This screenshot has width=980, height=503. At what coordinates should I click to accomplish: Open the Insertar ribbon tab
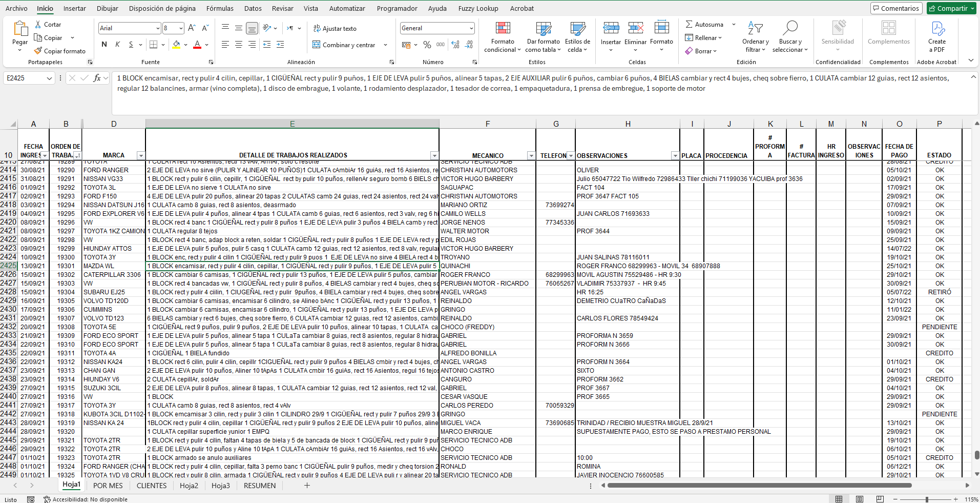[74, 8]
